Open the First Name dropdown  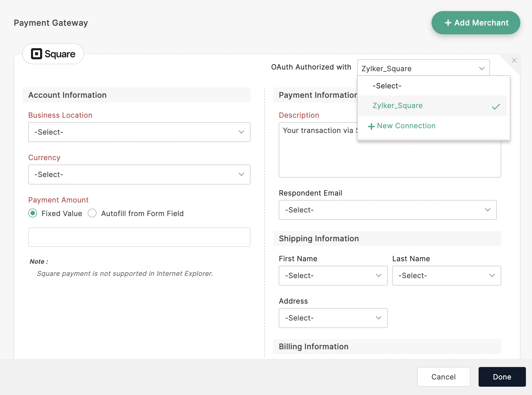point(333,276)
